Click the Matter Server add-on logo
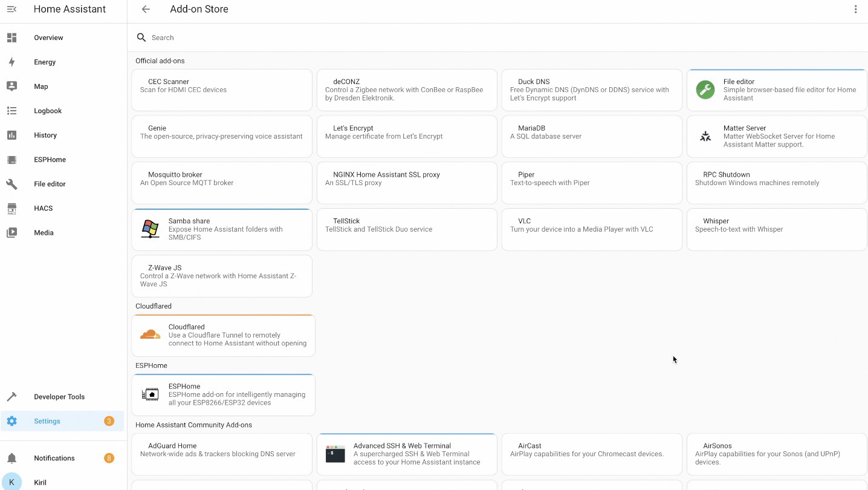This screenshot has width=868, height=490. click(x=705, y=137)
